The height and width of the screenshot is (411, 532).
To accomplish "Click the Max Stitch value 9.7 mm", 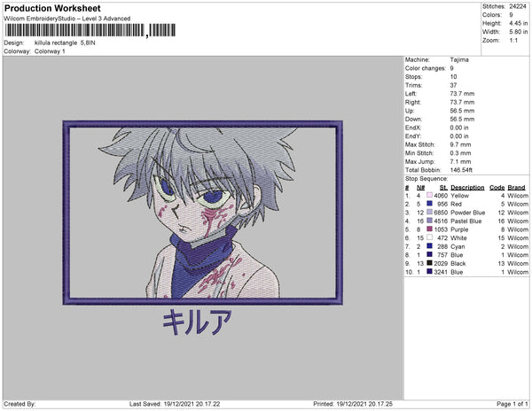I will point(460,144).
